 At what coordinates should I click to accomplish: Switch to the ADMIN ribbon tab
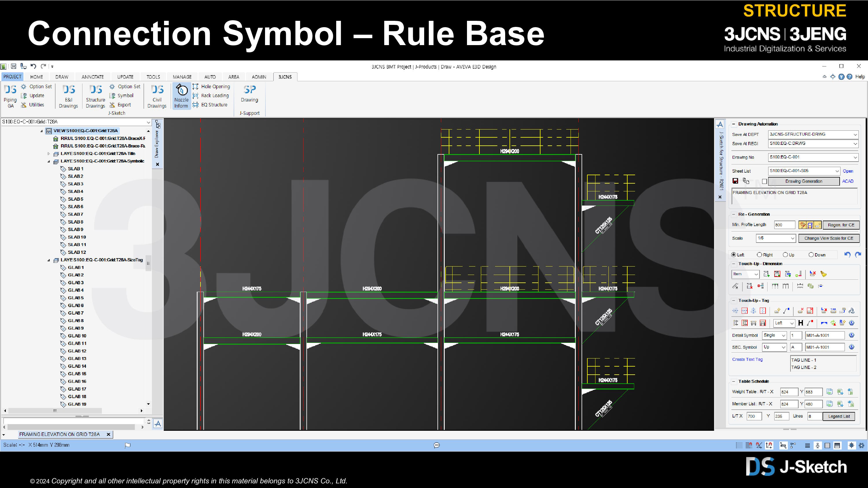(x=259, y=77)
